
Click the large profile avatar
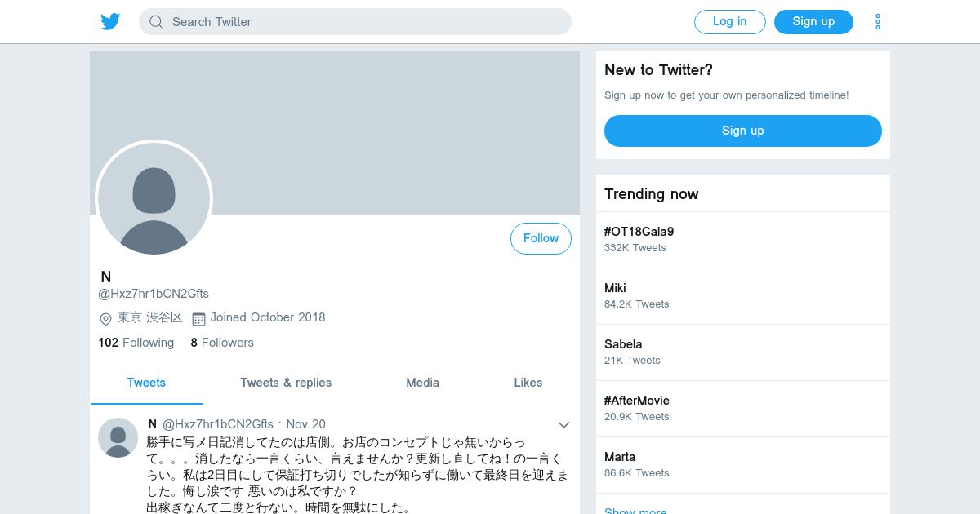[154, 199]
